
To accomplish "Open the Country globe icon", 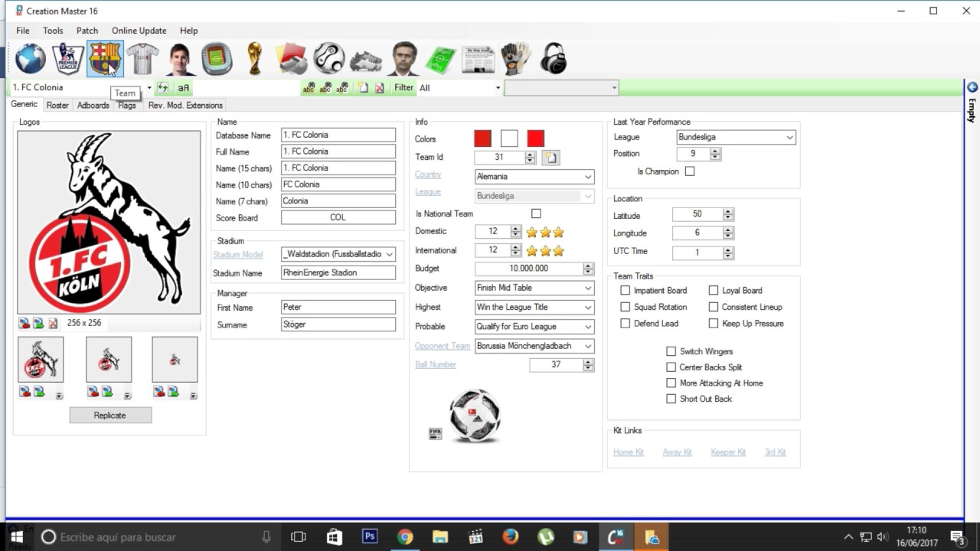I will [31, 59].
